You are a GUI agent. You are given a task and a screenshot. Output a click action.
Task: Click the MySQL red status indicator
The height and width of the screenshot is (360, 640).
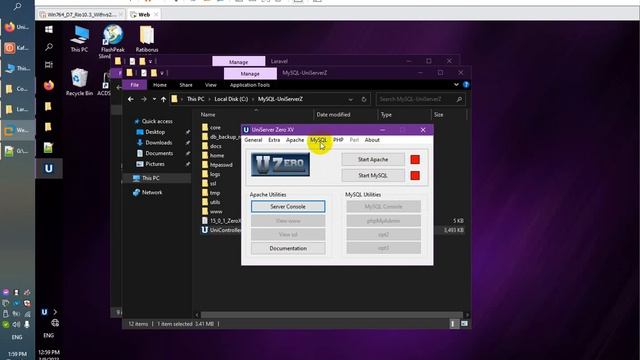tap(415, 176)
